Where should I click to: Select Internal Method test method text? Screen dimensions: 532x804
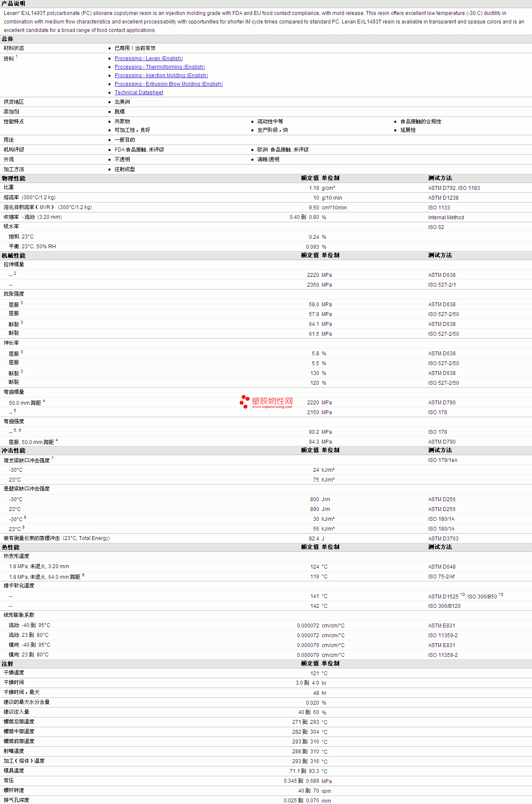pos(446,218)
